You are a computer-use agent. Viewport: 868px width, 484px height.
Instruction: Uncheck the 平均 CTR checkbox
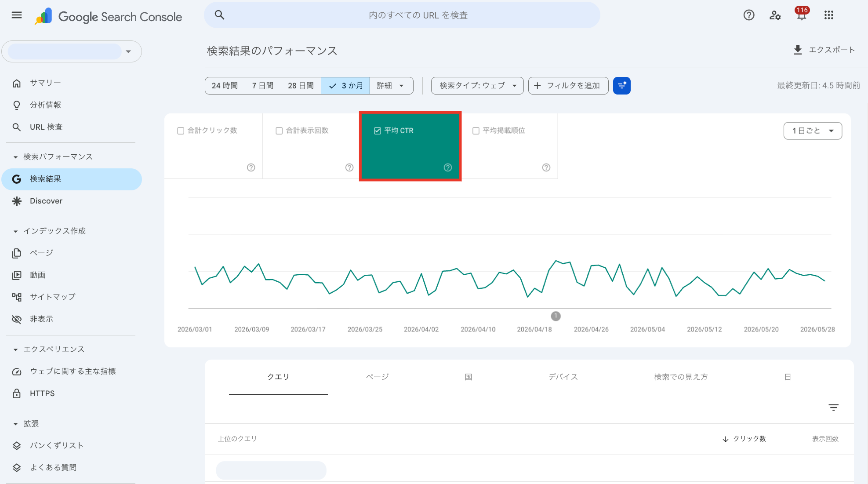[x=378, y=131]
